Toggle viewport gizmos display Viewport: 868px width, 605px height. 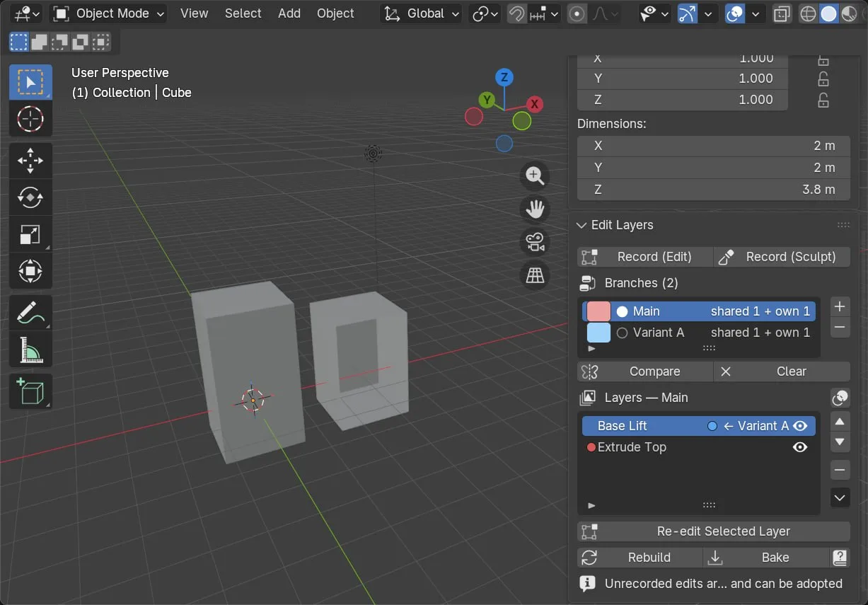pyautogui.click(x=686, y=13)
